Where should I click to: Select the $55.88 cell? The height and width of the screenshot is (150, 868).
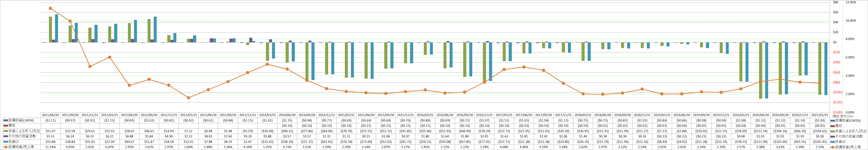[x=51, y=142]
